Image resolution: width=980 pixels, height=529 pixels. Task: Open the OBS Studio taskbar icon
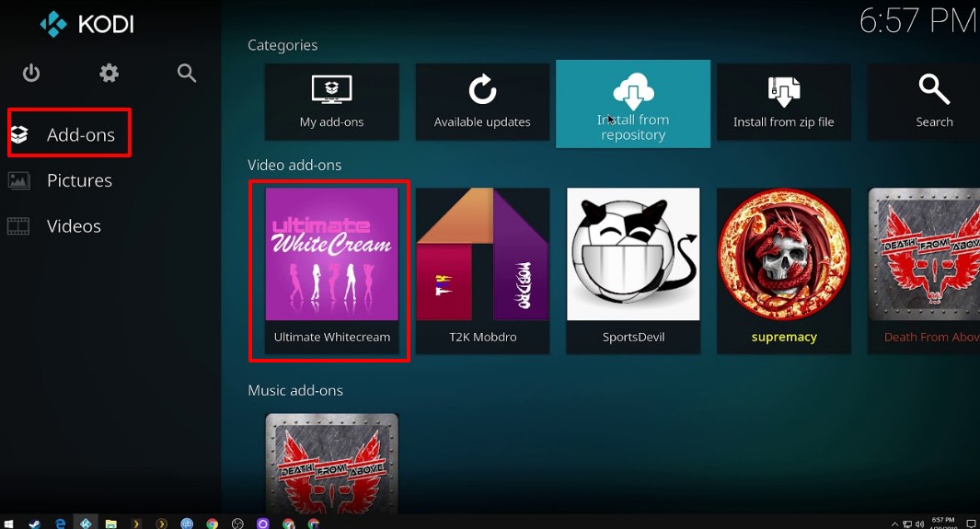coord(237,523)
